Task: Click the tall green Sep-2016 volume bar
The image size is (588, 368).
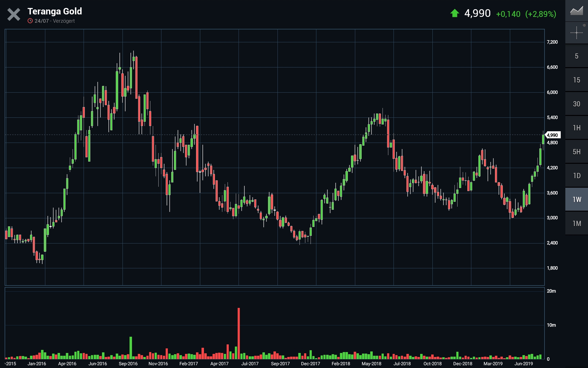Action: [131, 347]
